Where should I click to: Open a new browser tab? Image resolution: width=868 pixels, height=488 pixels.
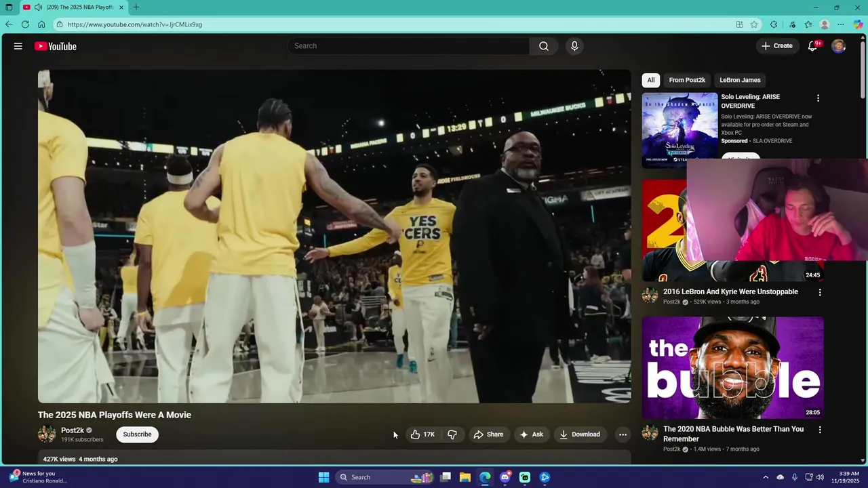point(136,7)
